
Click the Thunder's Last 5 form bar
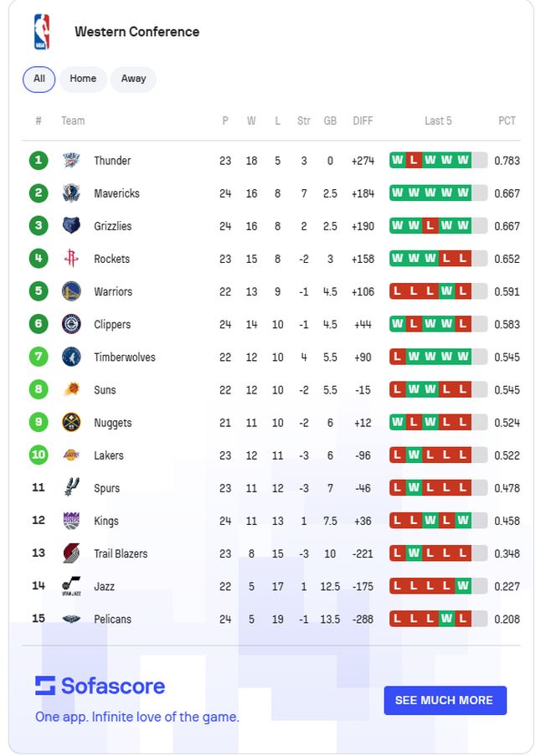[438, 161]
